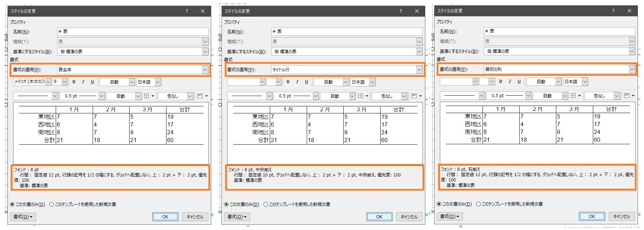
Task: Click OK in the 最初の列 dialog
Action: [x=592, y=217]
